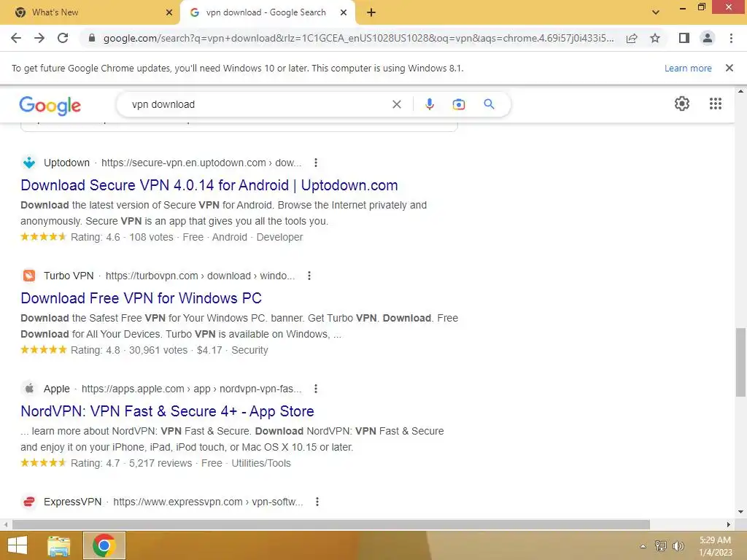Search by image with Lens camera

(458, 104)
